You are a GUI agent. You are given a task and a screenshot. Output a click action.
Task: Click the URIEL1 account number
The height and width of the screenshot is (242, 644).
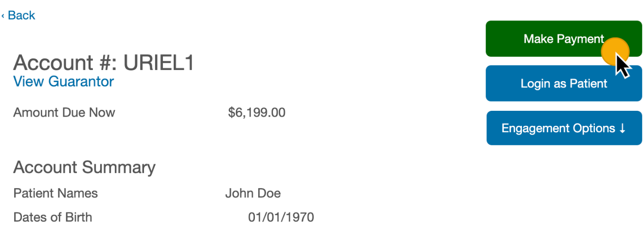pos(159,63)
